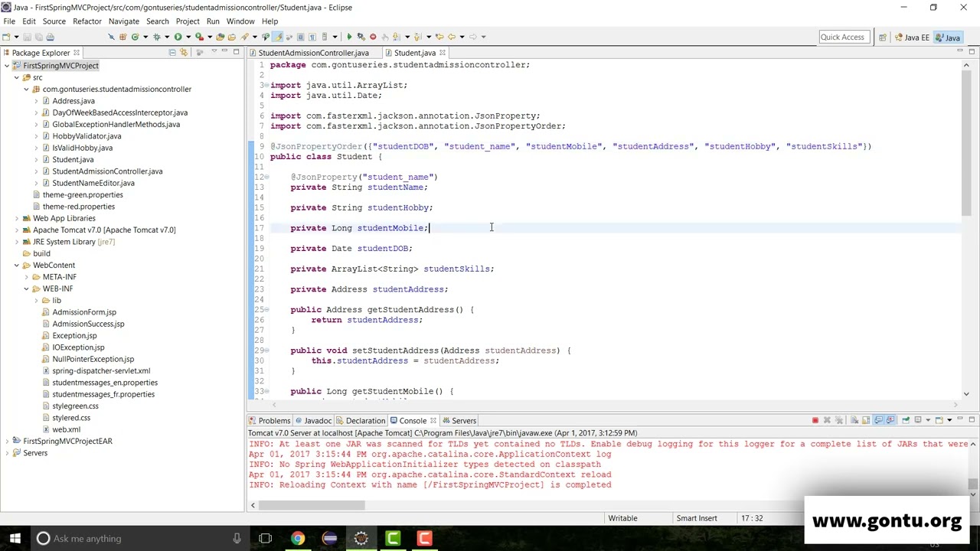Click the Run External Tools icon
Screen dimensions: 980x551
tap(199, 37)
